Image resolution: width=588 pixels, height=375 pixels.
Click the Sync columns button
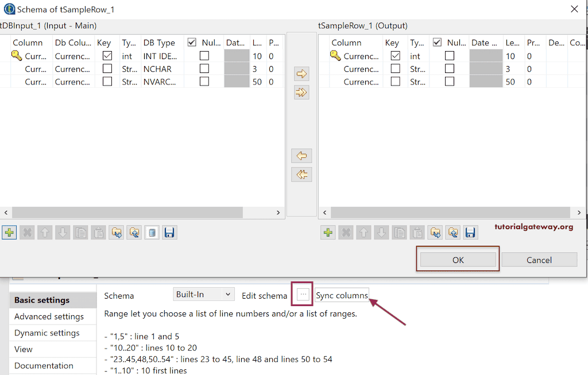342,295
